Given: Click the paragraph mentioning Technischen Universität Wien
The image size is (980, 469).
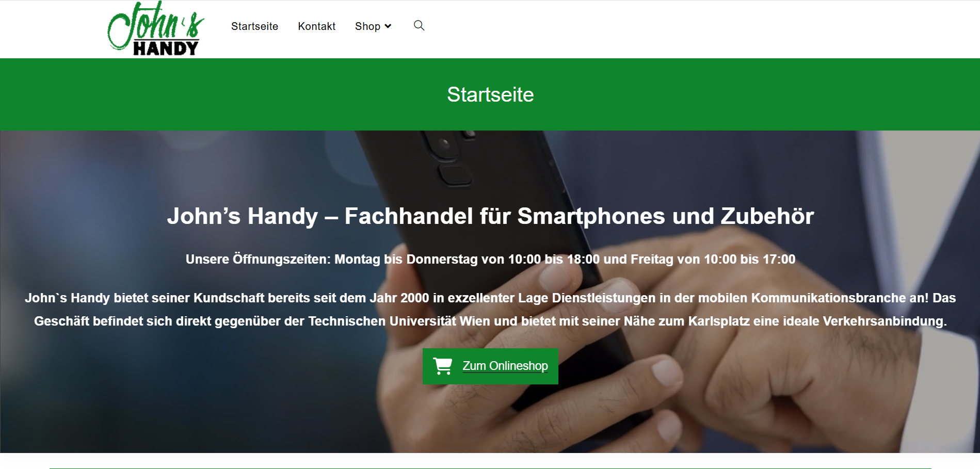Looking at the screenshot, I should pos(490,310).
